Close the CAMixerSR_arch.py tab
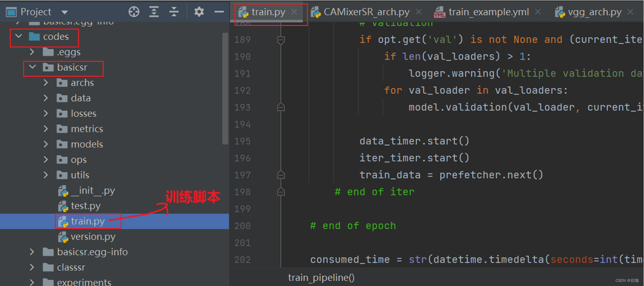Viewport: 644px width, 286px height. coord(418,12)
